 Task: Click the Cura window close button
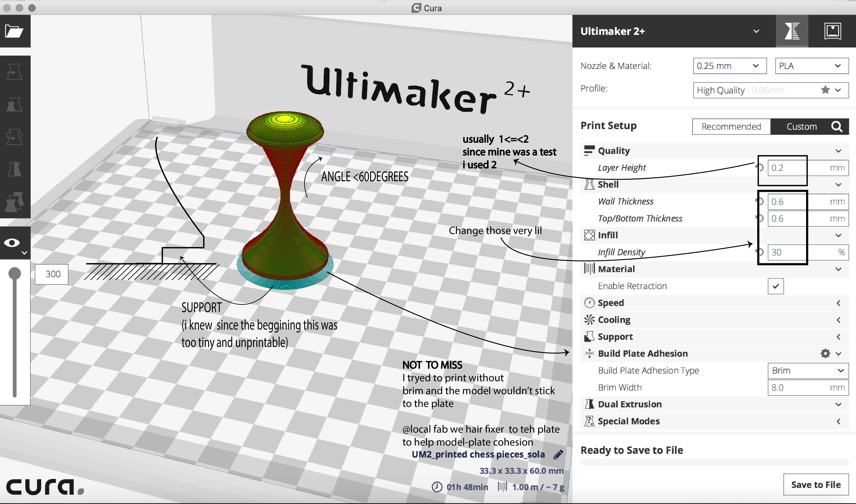point(7,8)
